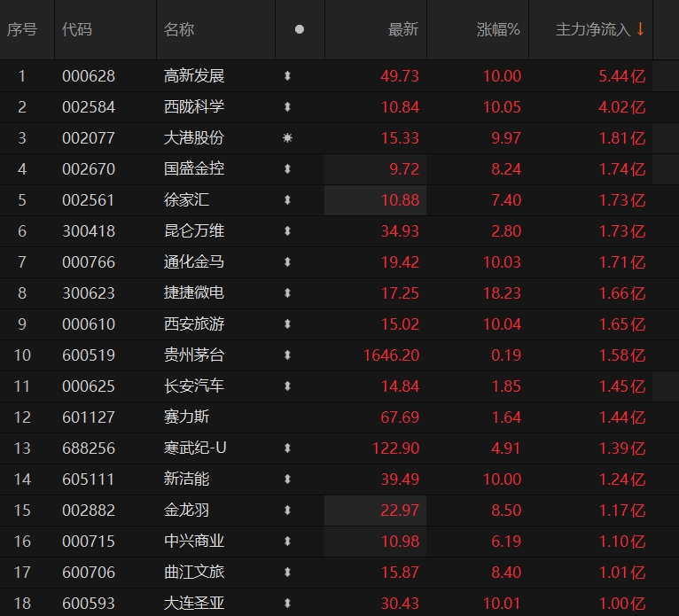Click the star-burst icon for 大港股份
Viewport: 679px width, 616px height.
(287, 138)
